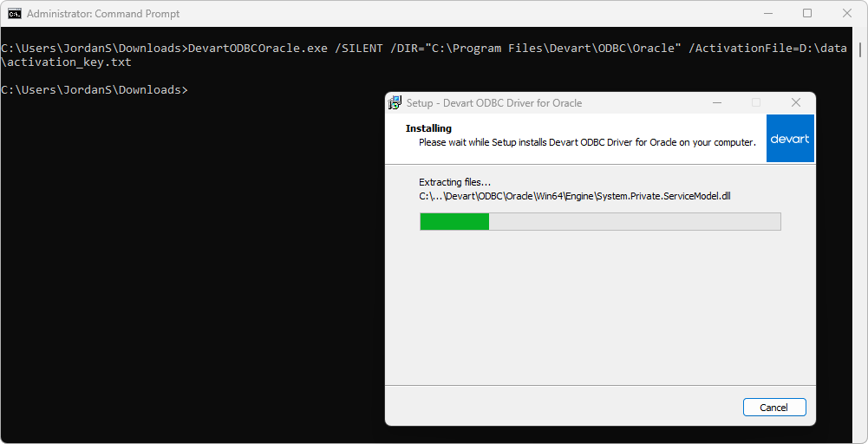Click the Devart logo in setup header

[790, 139]
